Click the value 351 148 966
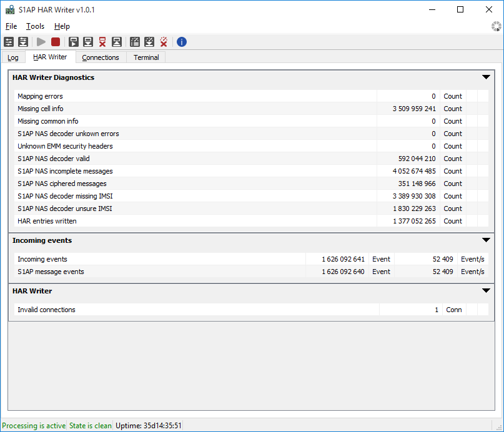 tap(417, 184)
